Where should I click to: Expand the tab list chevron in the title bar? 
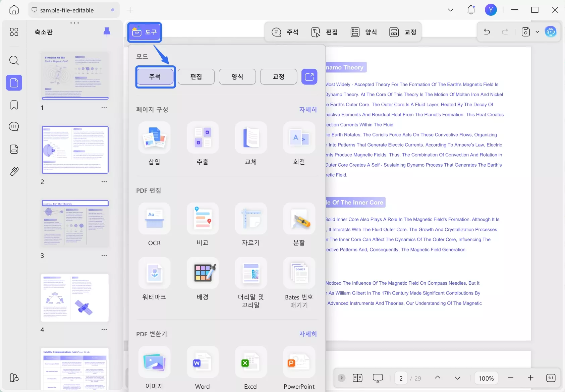tap(451, 10)
